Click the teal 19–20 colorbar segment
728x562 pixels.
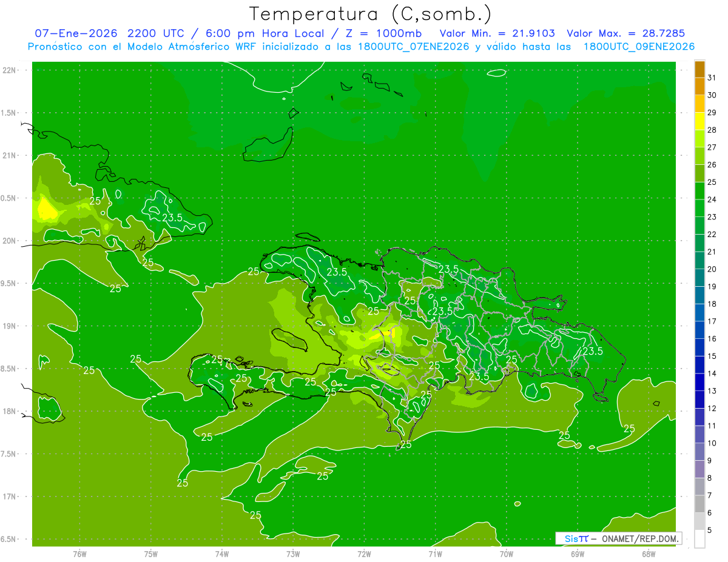coord(699,278)
